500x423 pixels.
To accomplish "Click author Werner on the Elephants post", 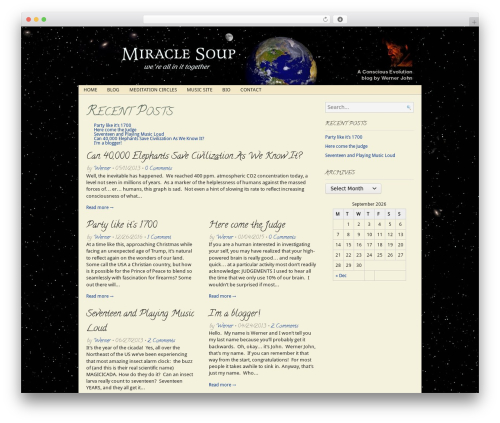I will (102, 168).
